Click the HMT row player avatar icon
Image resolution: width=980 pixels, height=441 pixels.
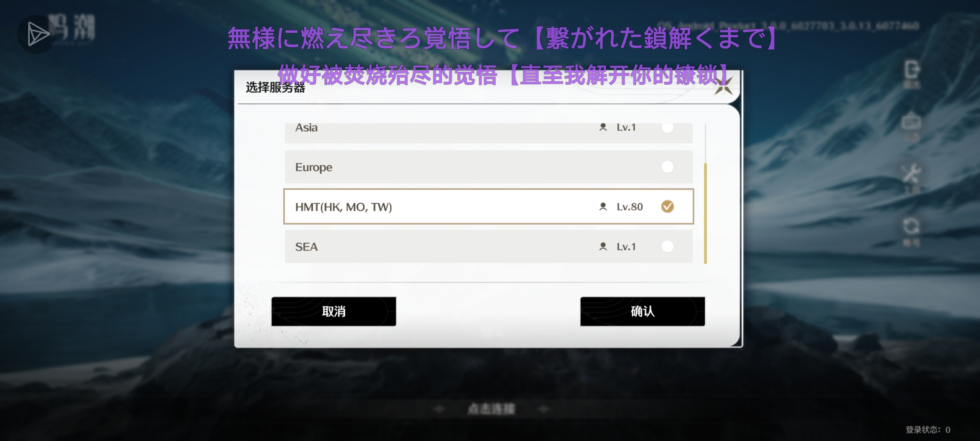coord(603,206)
